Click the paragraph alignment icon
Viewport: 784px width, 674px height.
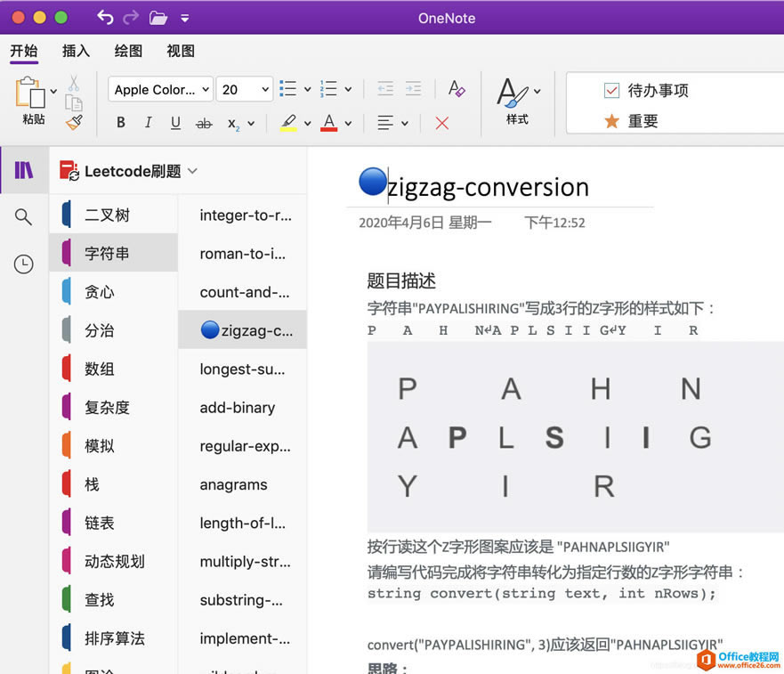point(385,123)
